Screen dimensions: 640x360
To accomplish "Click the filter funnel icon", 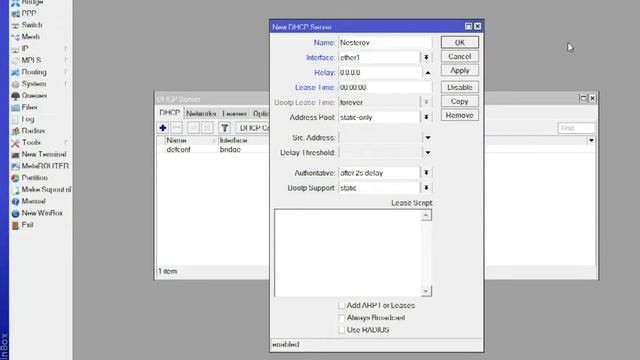I will click(x=224, y=128).
